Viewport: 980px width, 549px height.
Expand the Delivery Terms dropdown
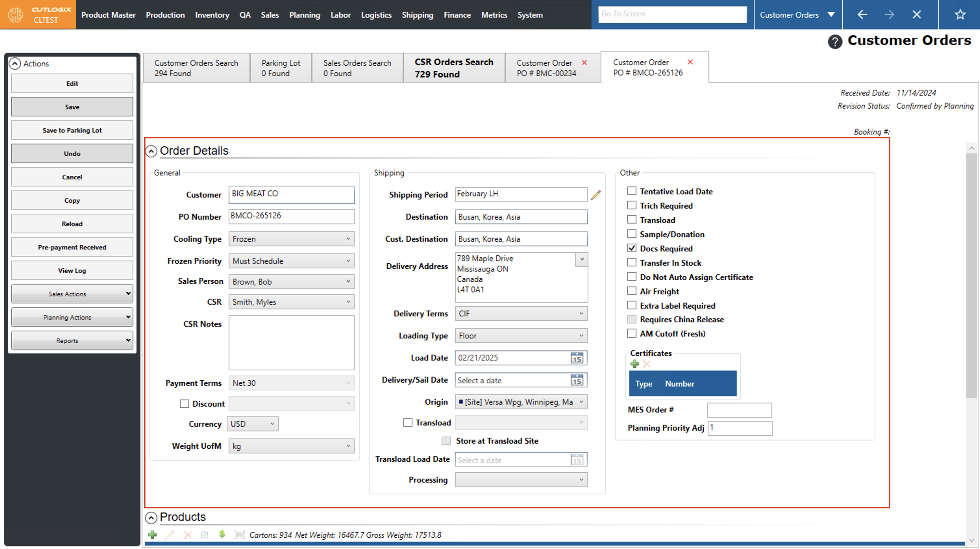521,314
